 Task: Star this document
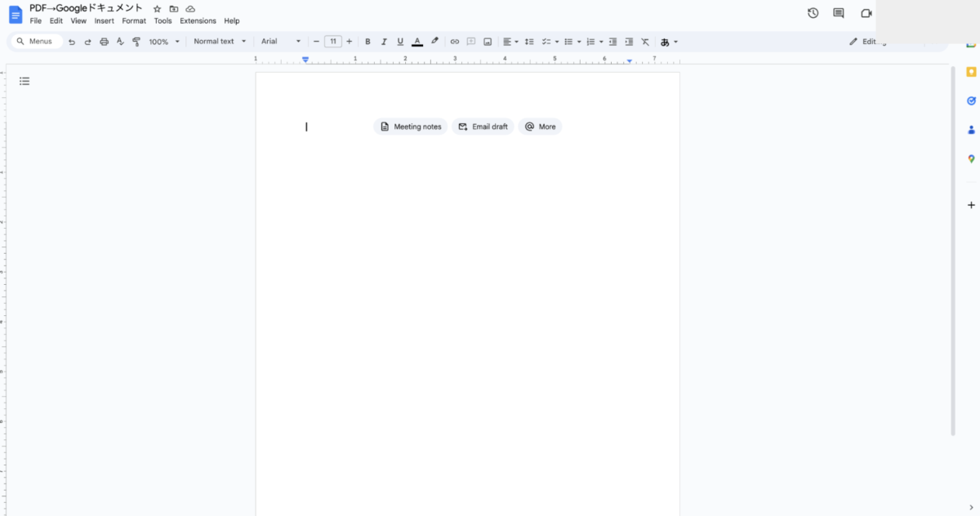pyautogui.click(x=158, y=8)
